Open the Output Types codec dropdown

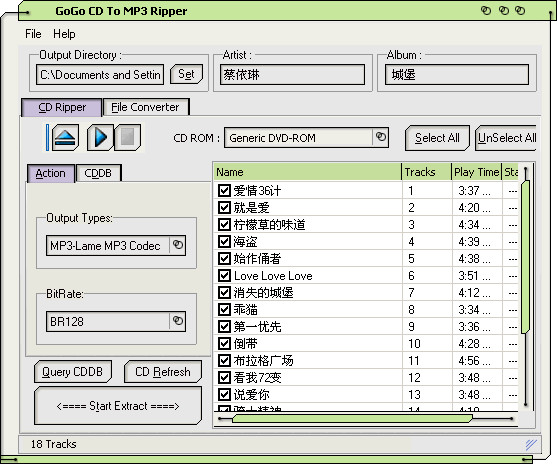(178, 245)
